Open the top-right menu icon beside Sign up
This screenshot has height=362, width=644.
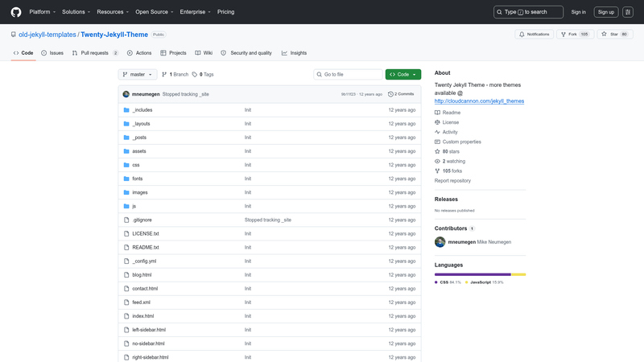point(628,12)
